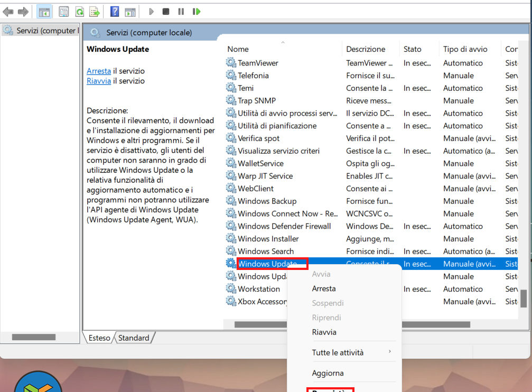Click the 'Riavvia' link in the description pane
The height and width of the screenshot is (392, 532).
99,81
